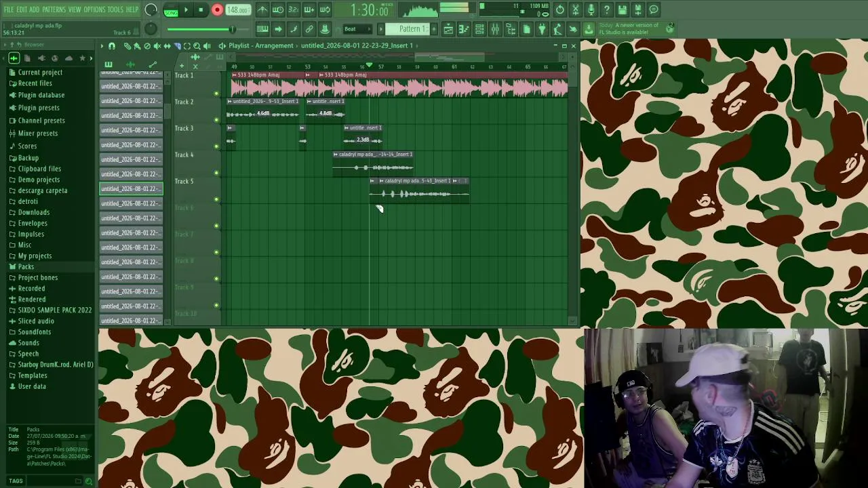Click the master volume knob

click(151, 9)
